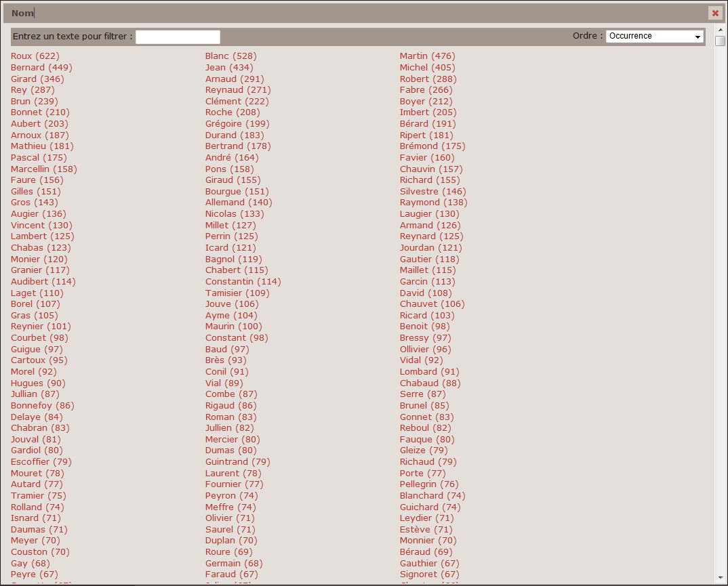Select Marcellin (158) from the list
728x586 pixels.
(x=44, y=169)
